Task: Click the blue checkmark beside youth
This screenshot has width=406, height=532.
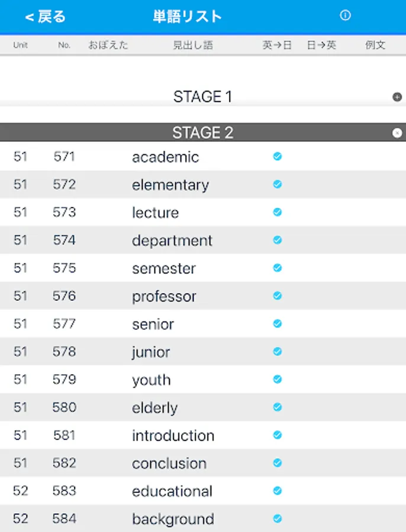Action: 277,379
